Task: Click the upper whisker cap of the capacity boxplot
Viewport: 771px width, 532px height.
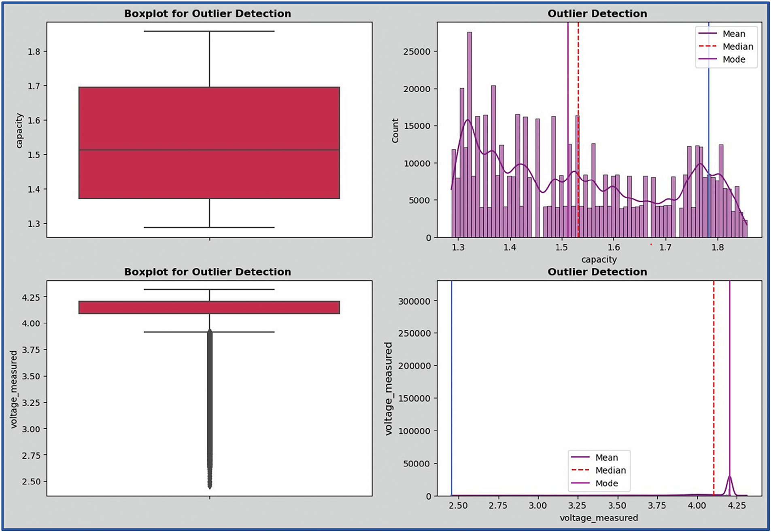Action: click(209, 31)
